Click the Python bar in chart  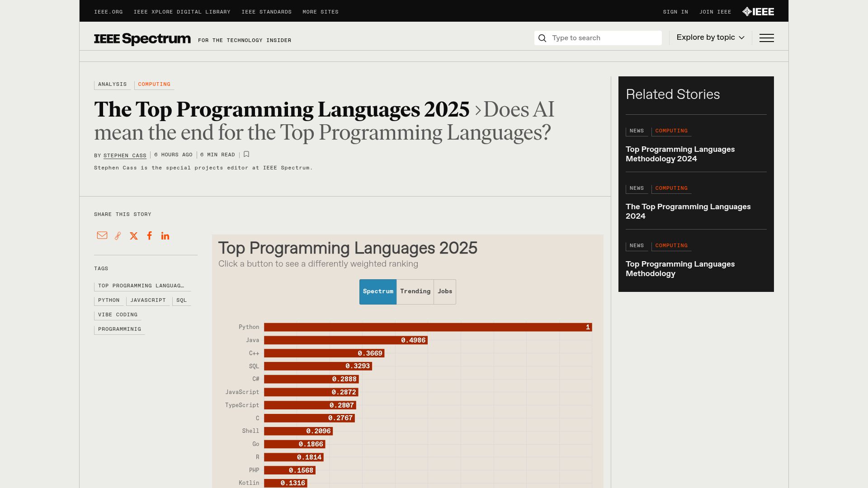pos(428,327)
